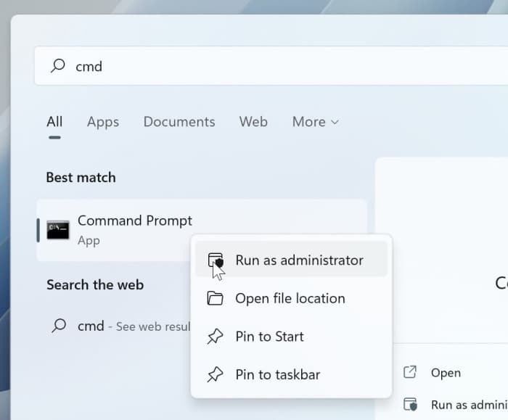Select the Command Prompt best match result
This screenshot has height=420, width=508.
[x=202, y=230]
